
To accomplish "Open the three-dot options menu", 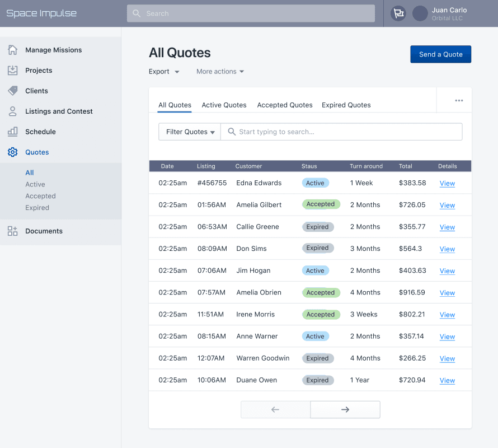I will pyautogui.click(x=459, y=101).
